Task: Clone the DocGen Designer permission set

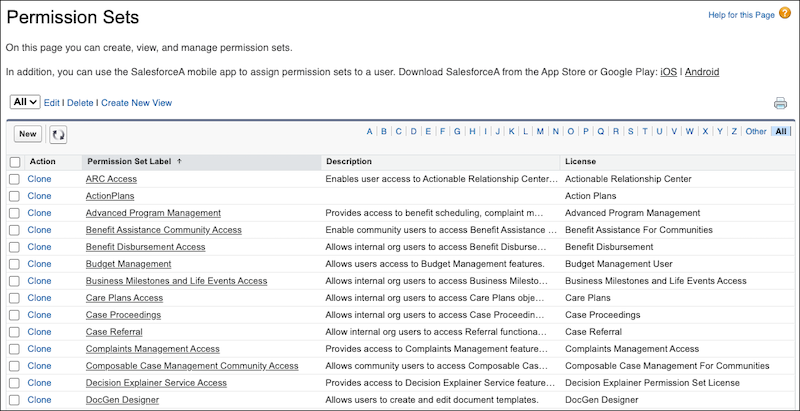Action: tap(39, 400)
